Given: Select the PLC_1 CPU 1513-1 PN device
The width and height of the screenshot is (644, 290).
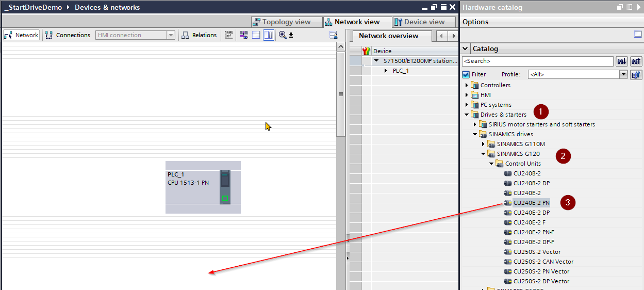Looking at the screenshot, I should click(x=203, y=187).
